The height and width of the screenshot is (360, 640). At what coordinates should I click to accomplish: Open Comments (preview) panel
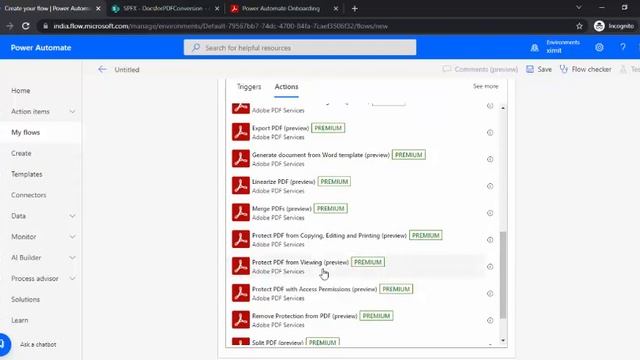[x=480, y=69]
